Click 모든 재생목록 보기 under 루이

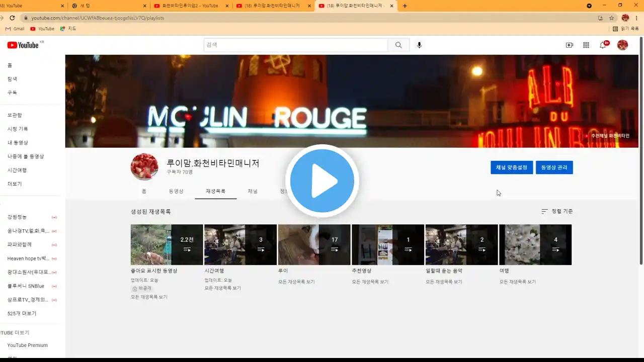[x=296, y=282]
